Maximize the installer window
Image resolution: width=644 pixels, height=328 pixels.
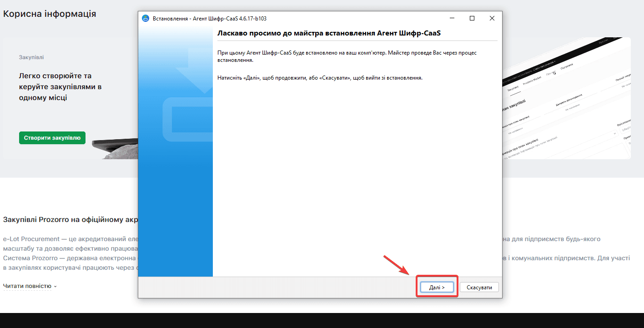tap(472, 18)
